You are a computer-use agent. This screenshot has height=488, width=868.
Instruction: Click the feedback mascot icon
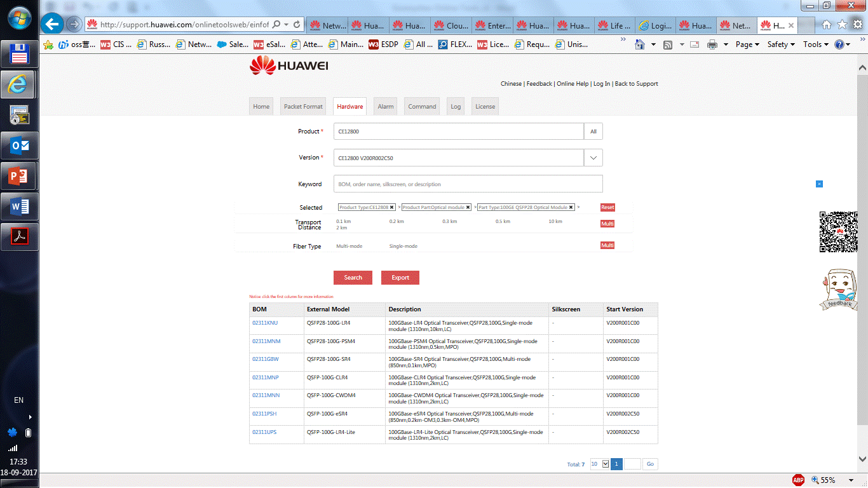click(x=839, y=290)
